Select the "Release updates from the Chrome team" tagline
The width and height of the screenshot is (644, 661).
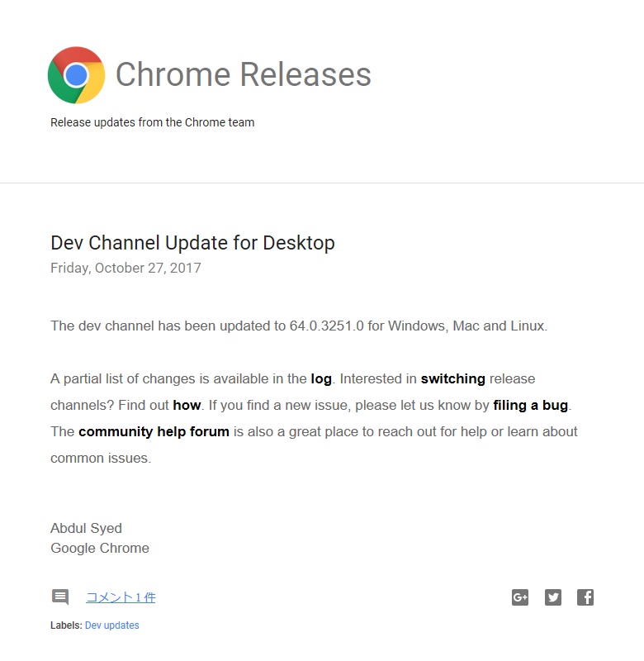click(x=152, y=121)
